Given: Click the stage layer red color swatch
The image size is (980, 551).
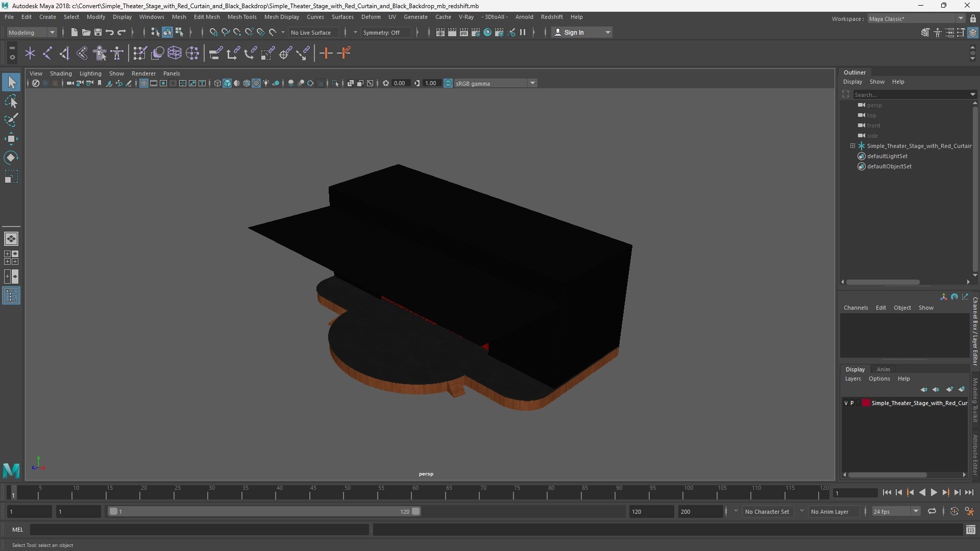Looking at the screenshot, I should point(866,403).
